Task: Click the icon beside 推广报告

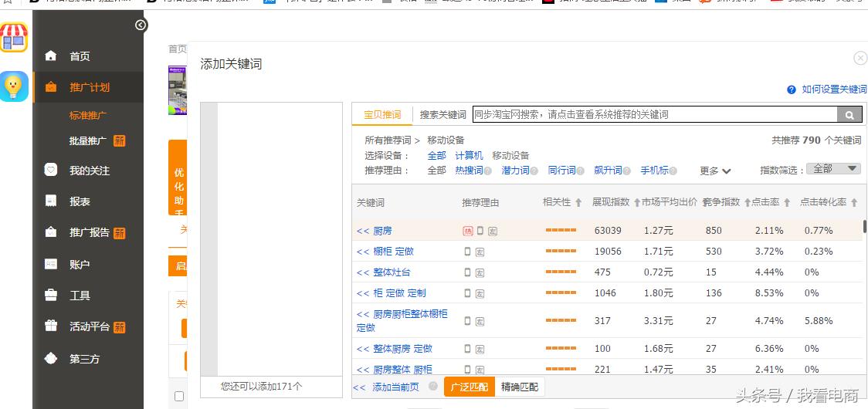Action: (51, 232)
